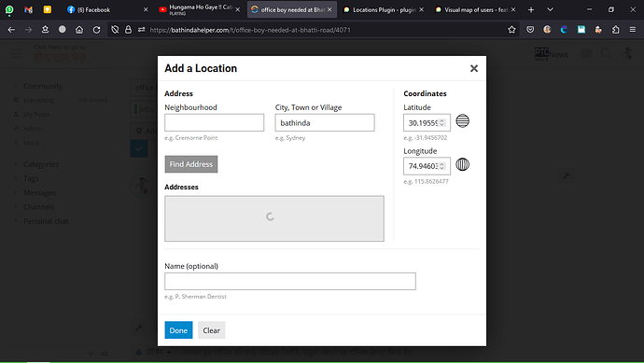
Task: Close the Locations Plugin tab
Action: (421, 10)
